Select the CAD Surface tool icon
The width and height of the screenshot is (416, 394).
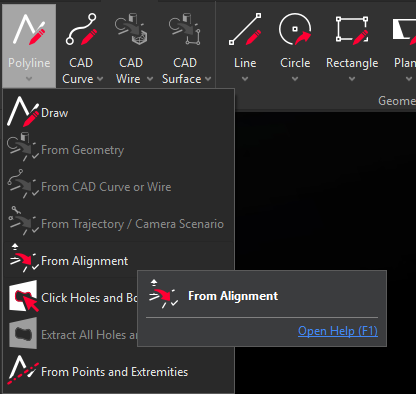(185, 29)
